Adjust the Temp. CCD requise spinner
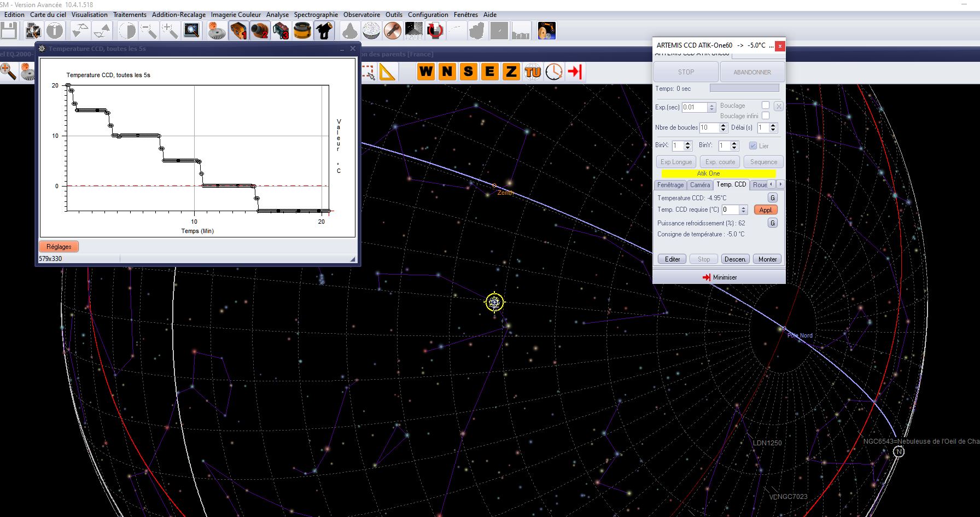The width and height of the screenshot is (980, 517). click(743, 210)
